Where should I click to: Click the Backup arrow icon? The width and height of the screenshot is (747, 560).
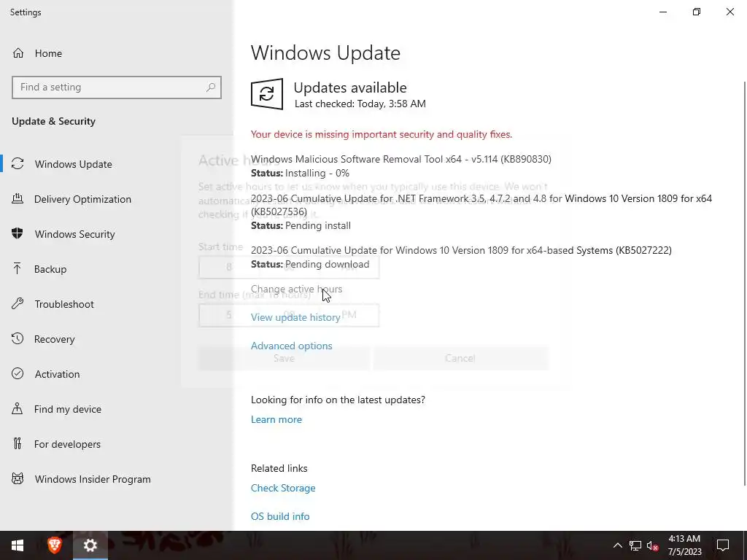(18, 268)
